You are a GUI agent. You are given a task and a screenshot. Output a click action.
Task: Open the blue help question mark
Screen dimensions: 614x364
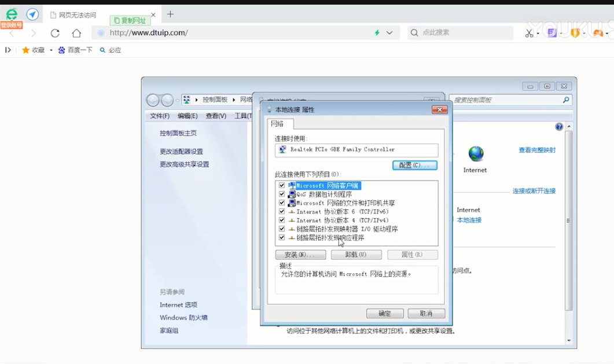559,127
